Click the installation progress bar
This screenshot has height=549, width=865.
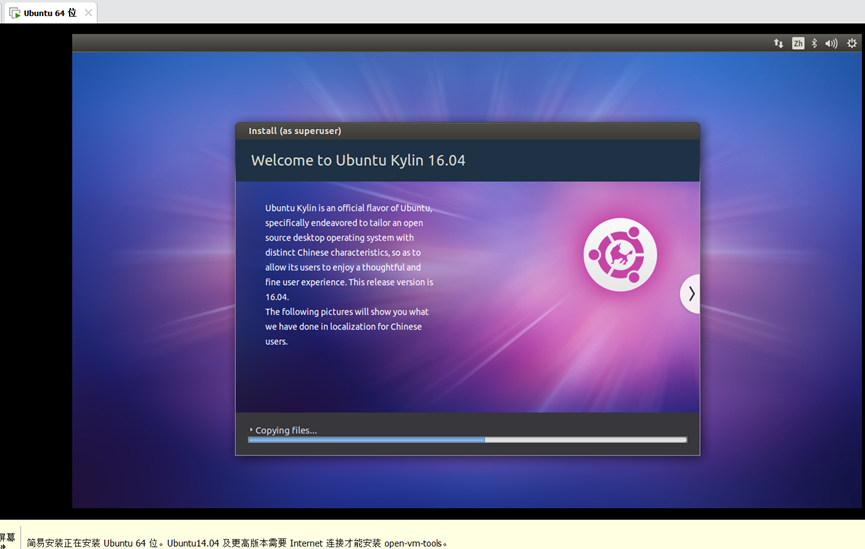467,440
